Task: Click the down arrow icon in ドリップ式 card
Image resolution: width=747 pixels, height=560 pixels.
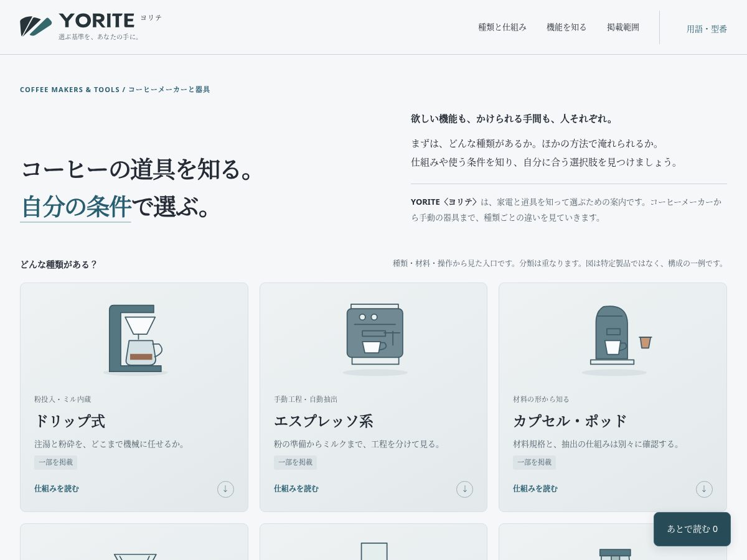Action: (x=225, y=489)
